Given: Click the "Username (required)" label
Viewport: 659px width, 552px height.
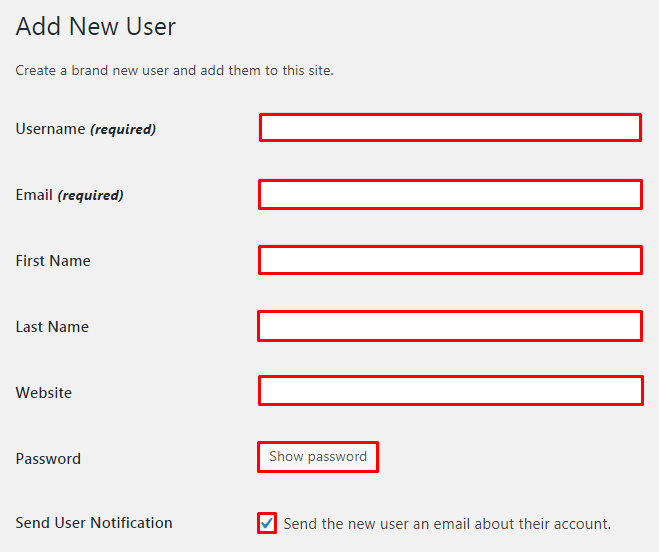Looking at the screenshot, I should click(86, 129).
